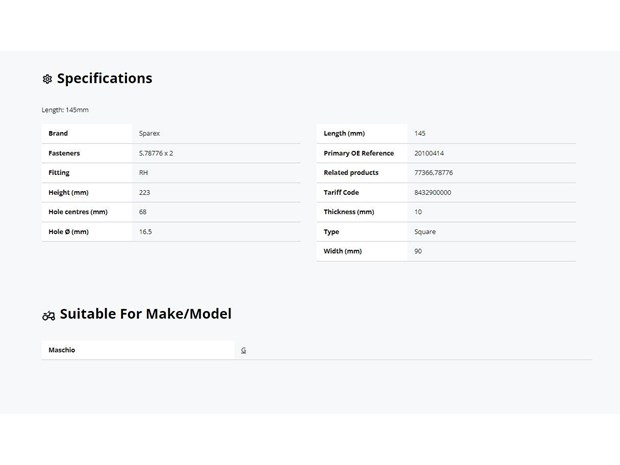Click the Brand value Sparex
The image size is (620, 465).
(x=149, y=133)
